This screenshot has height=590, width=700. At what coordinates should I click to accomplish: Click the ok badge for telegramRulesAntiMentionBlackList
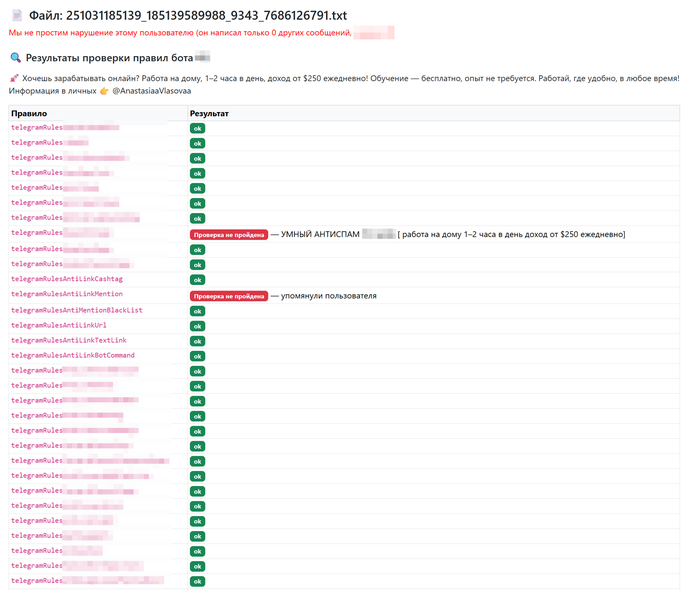[x=198, y=311]
